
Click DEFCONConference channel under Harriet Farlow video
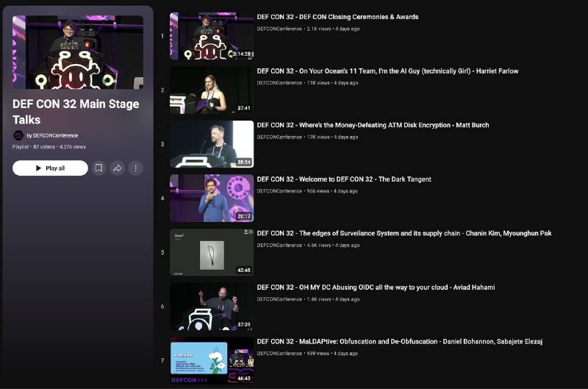tap(279, 83)
